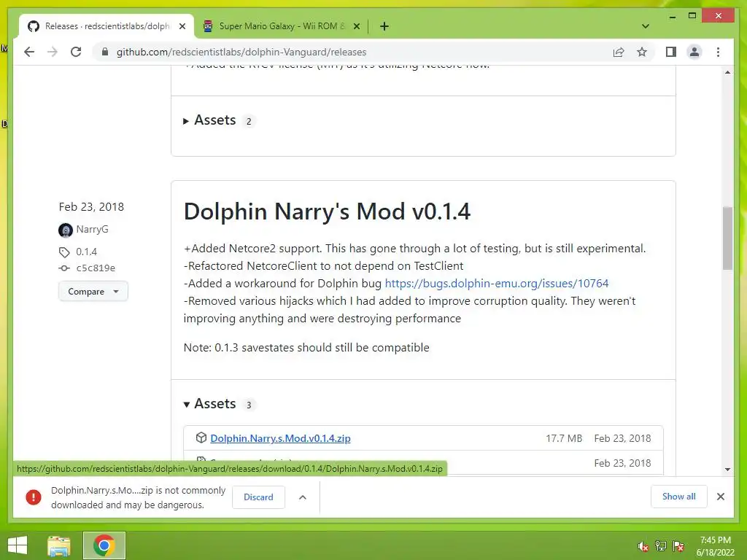
Task: Open the Compare dropdown
Action: [93, 292]
